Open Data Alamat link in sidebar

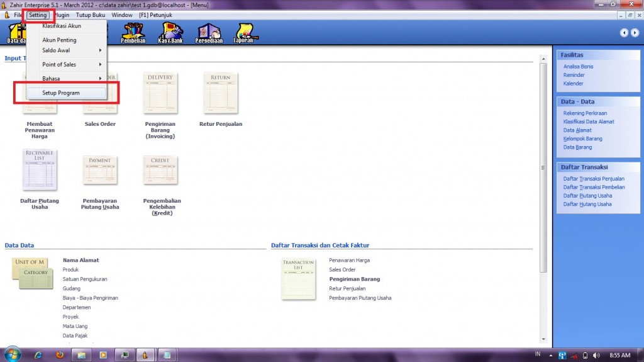click(x=577, y=130)
